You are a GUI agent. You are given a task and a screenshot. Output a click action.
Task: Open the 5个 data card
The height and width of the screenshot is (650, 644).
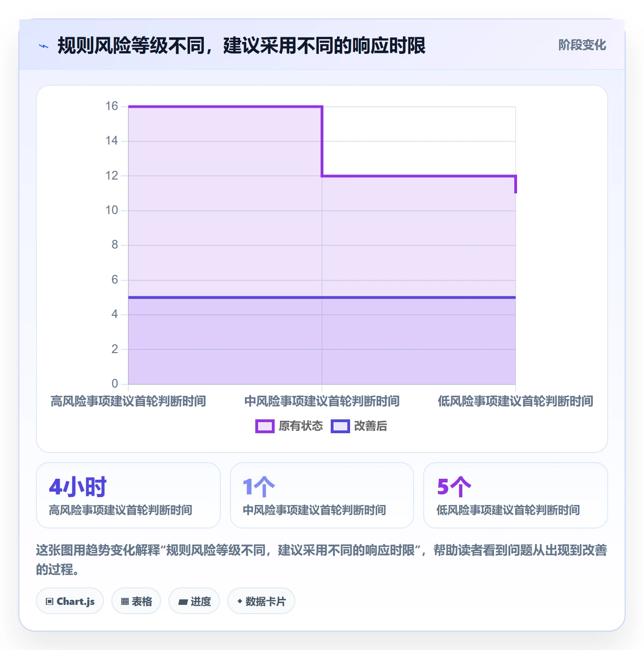pyautogui.click(x=516, y=495)
